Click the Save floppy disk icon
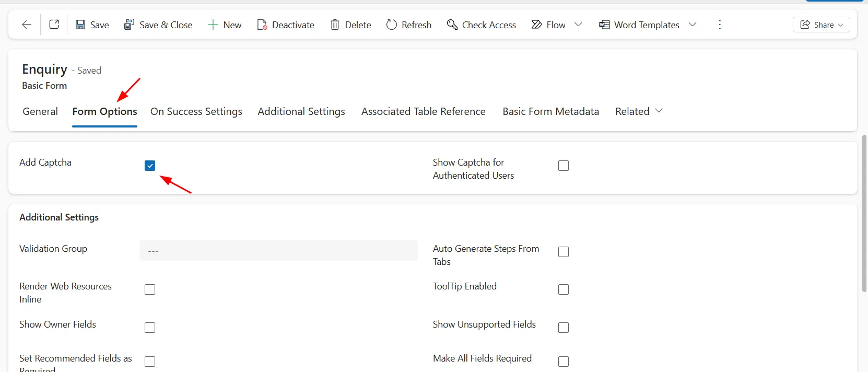This screenshot has width=868, height=372. click(80, 25)
